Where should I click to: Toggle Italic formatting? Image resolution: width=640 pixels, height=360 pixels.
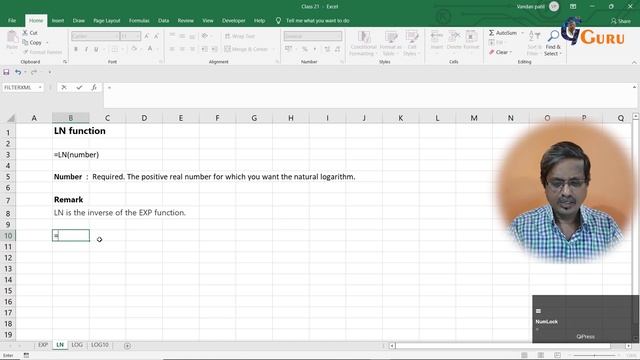point(86,49)
